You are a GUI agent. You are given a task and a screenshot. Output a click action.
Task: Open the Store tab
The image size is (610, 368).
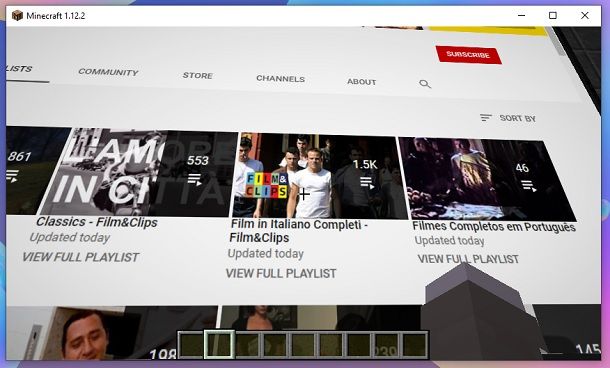pyautogui.click(x=198, y=75)
